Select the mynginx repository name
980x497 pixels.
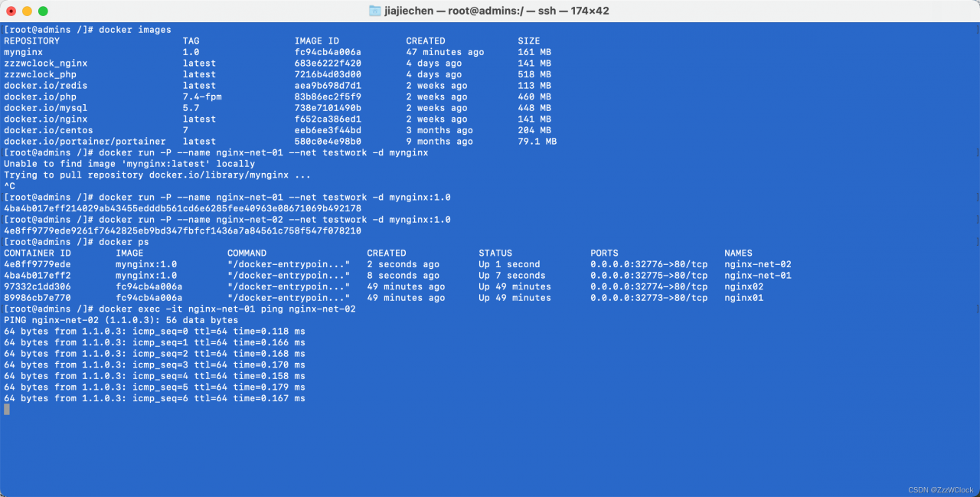[23, 52]
